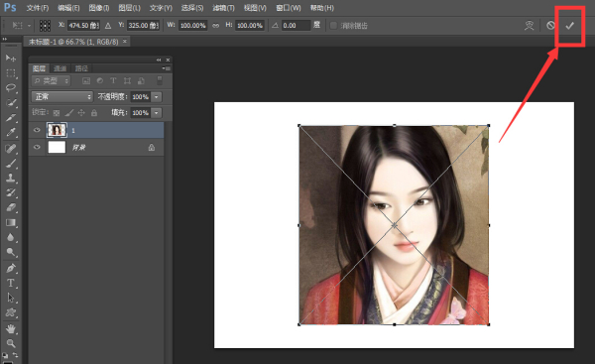The image size is (595, 364).
Task: Toggle lock transparent pixels
Action: [57, 113]
